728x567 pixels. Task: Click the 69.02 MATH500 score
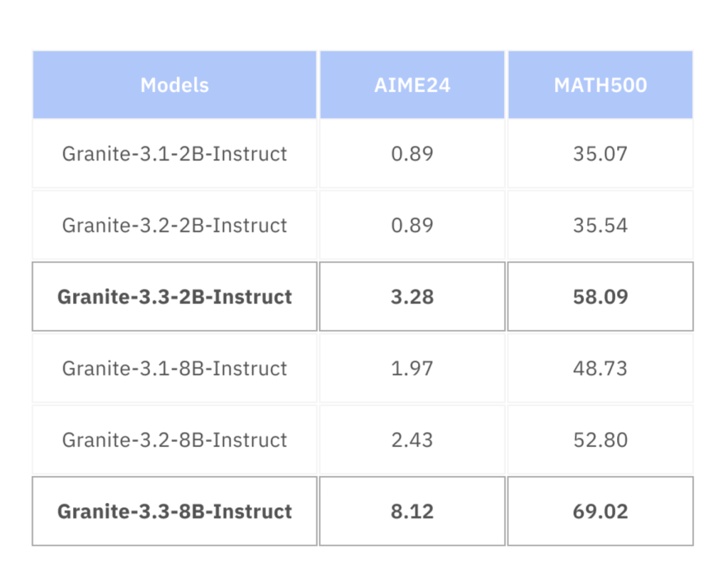[600, 512]
